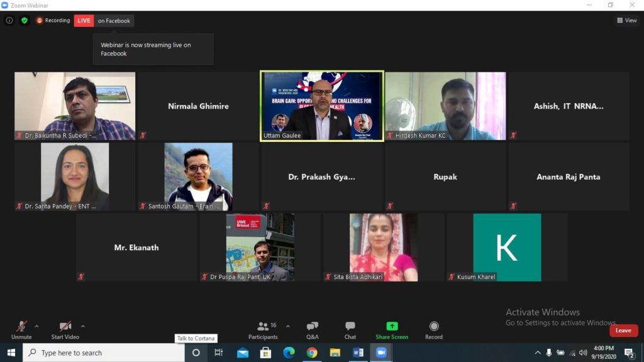
Task: Open Google Chrome from the taskbar
Action: [x=312, y=353]
